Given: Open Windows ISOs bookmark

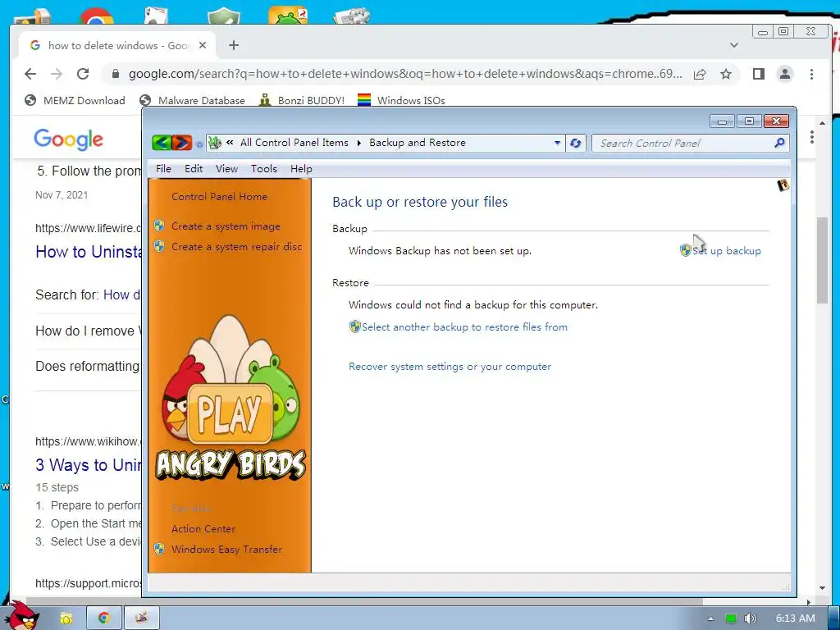Looking at the screenshot, I should pyautogui.click(x=401, y=100).
